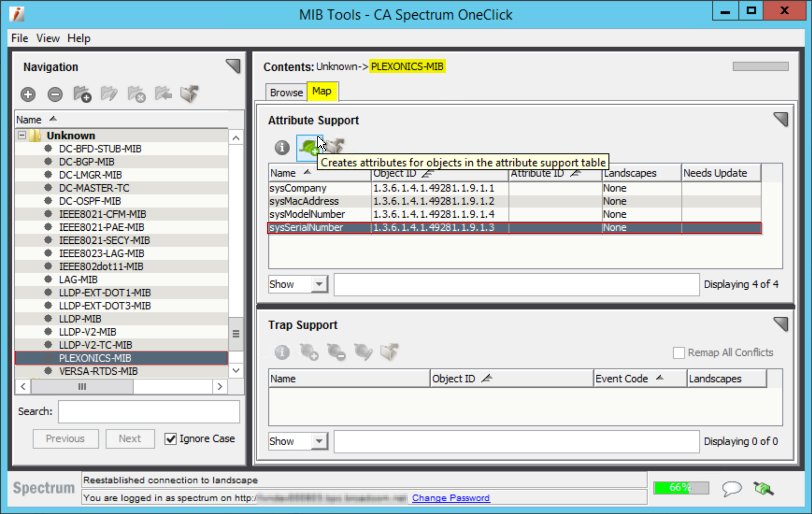The height and width of the screenshot is (514, 812).
Task: Select the sysMacAddress attribute row
Action: click(514, 201)
